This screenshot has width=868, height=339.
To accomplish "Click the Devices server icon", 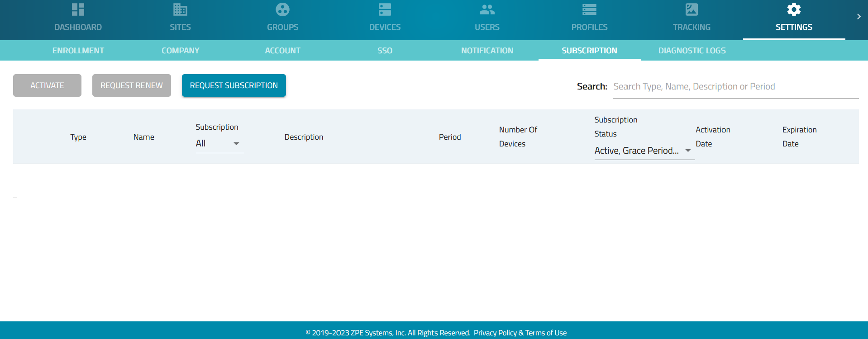I will (385, 9).
